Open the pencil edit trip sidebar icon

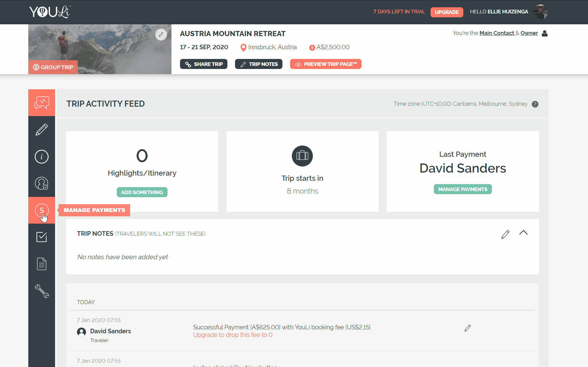pyautogui.click(x=42, y=130)
